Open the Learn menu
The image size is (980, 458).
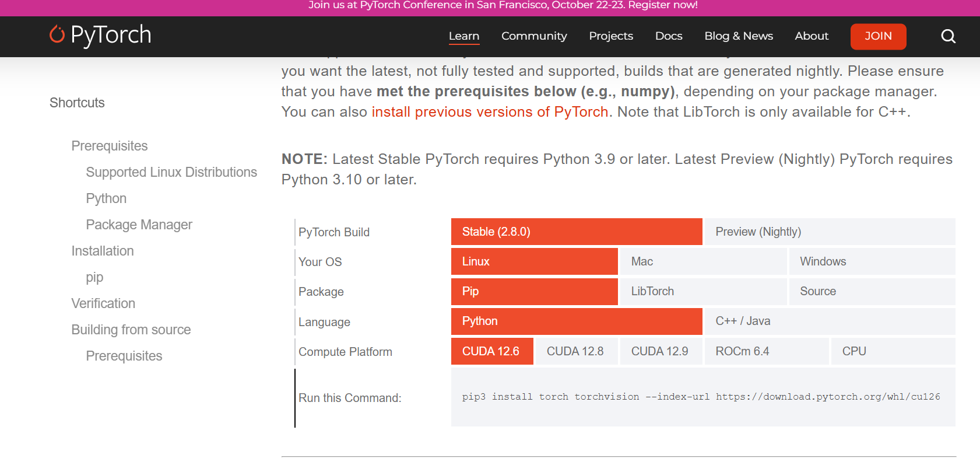[464, 36]
